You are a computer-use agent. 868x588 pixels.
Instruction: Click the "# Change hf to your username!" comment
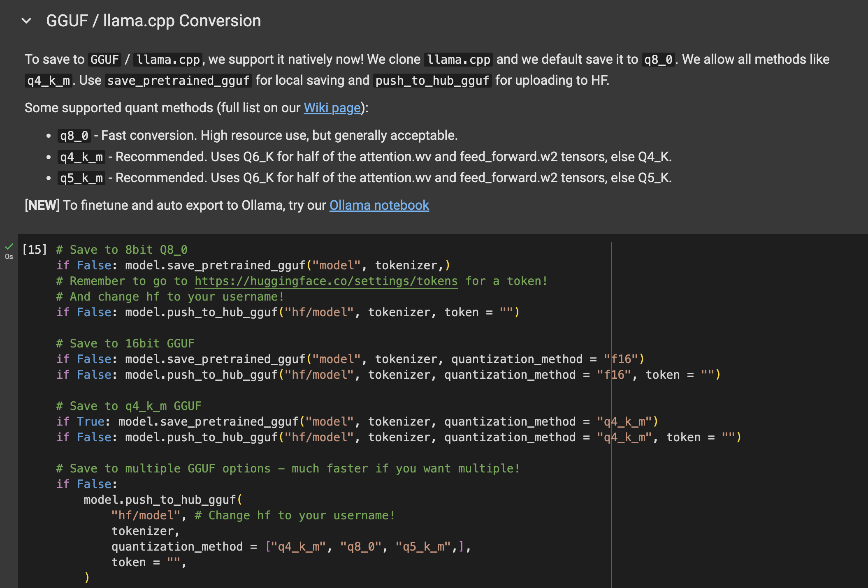point(295,516)
